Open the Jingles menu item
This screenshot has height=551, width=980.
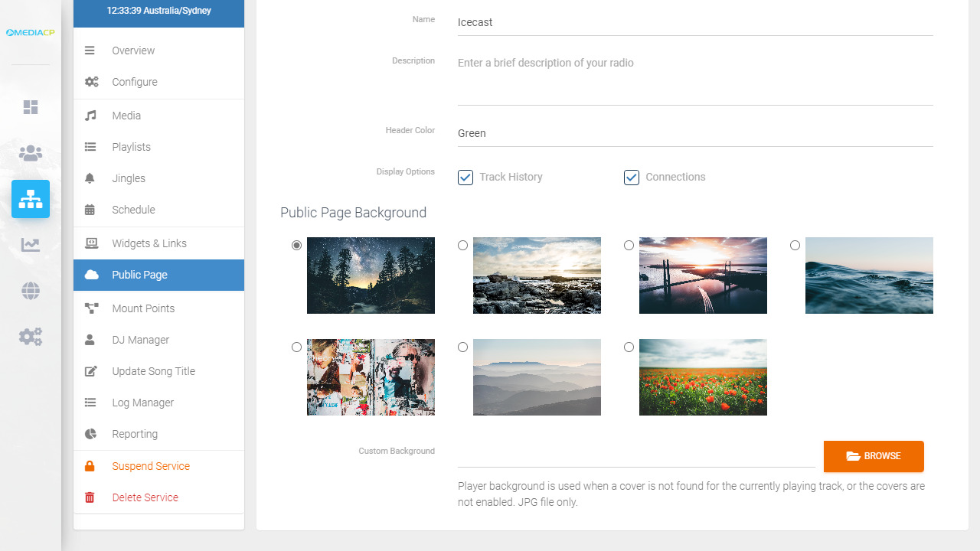pyautogui.click(x=158, y=178)
